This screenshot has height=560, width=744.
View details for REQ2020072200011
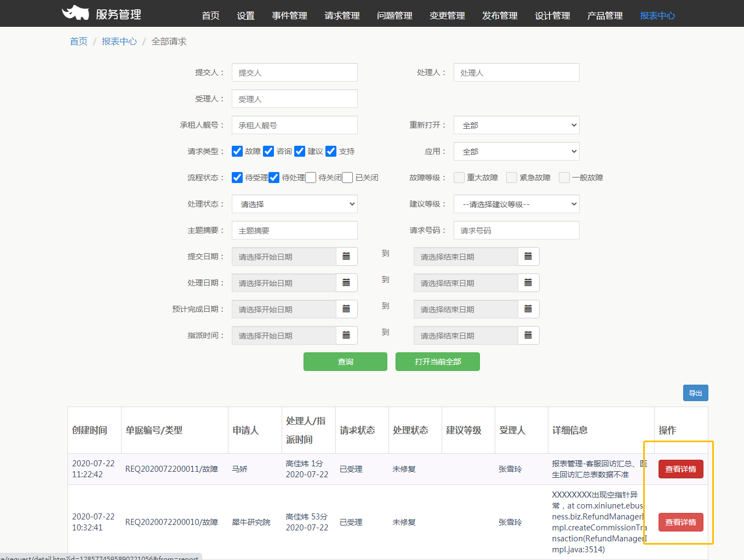click(680, 469)
